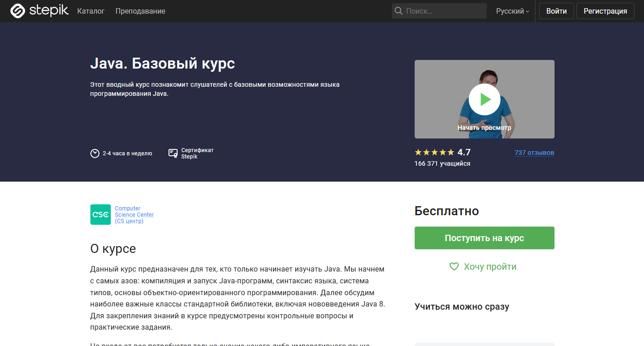Click the Войти button

(556, 10)
